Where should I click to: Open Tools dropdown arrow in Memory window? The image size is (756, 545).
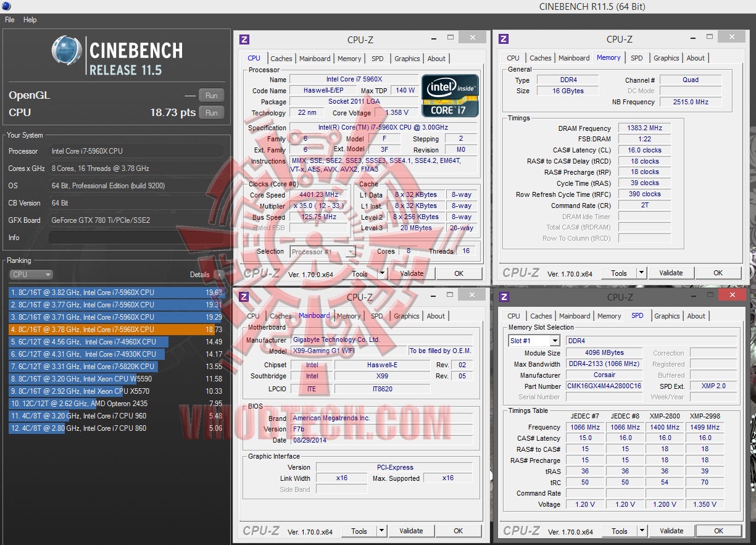tap(641, 273)
